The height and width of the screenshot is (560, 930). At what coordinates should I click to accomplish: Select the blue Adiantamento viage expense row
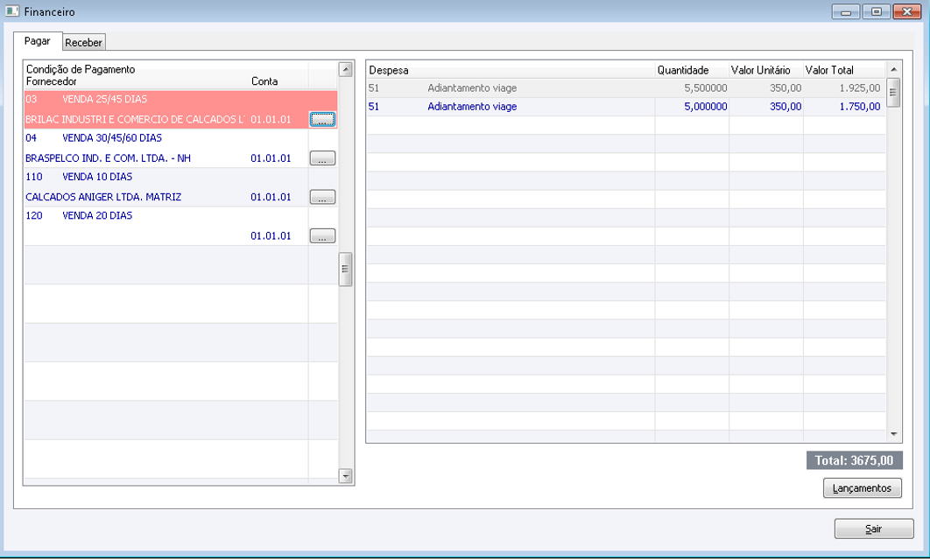[x=626, y=107]
